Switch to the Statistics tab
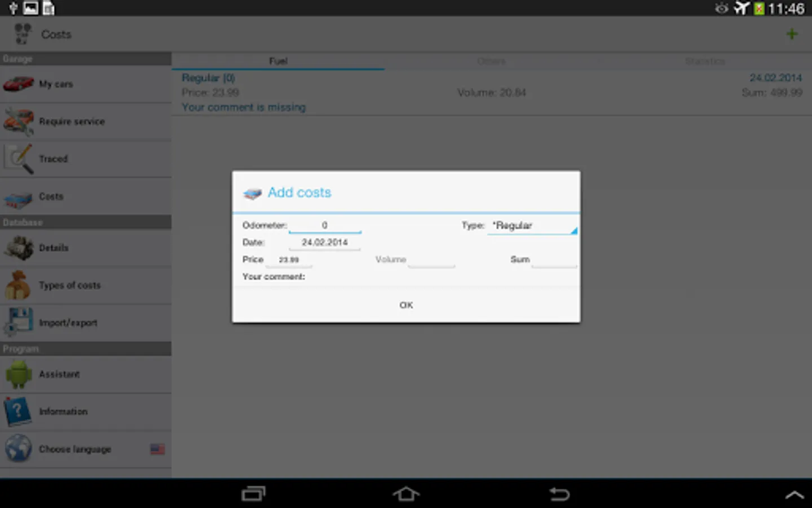The image size is (812, 508). 705,61
